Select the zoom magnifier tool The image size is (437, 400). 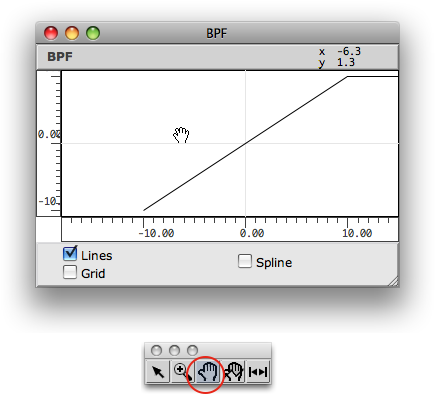tap(181, 371)
